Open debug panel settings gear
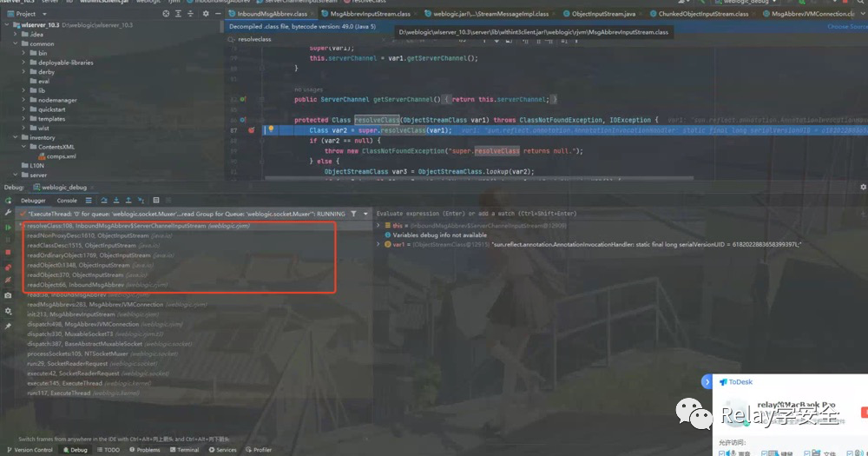 point(8,312)
